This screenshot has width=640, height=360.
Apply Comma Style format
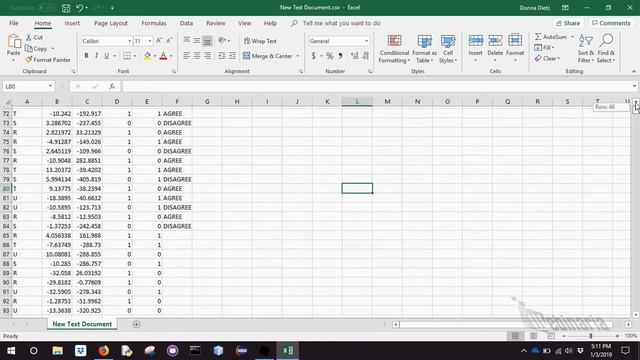[340, 56]
